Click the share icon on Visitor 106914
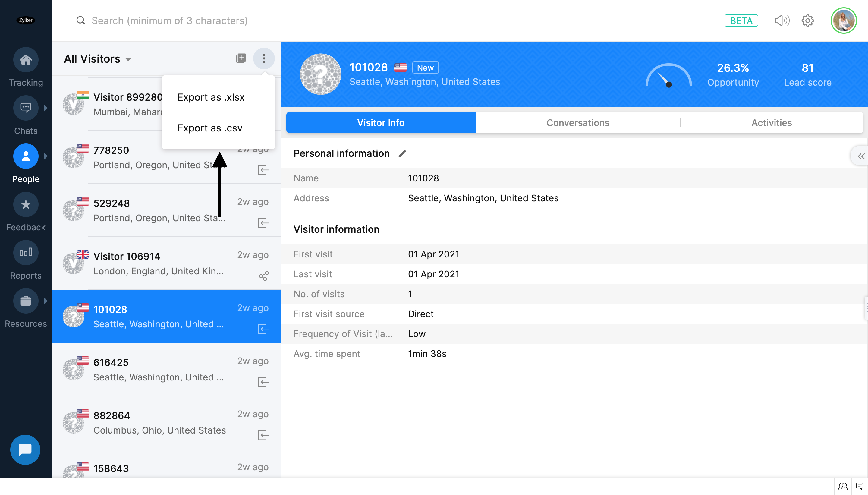 pos(263,276)
